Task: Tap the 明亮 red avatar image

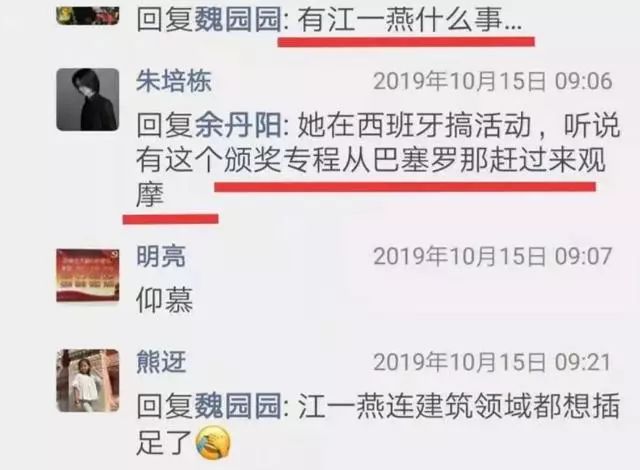Action: coord(88,275)
